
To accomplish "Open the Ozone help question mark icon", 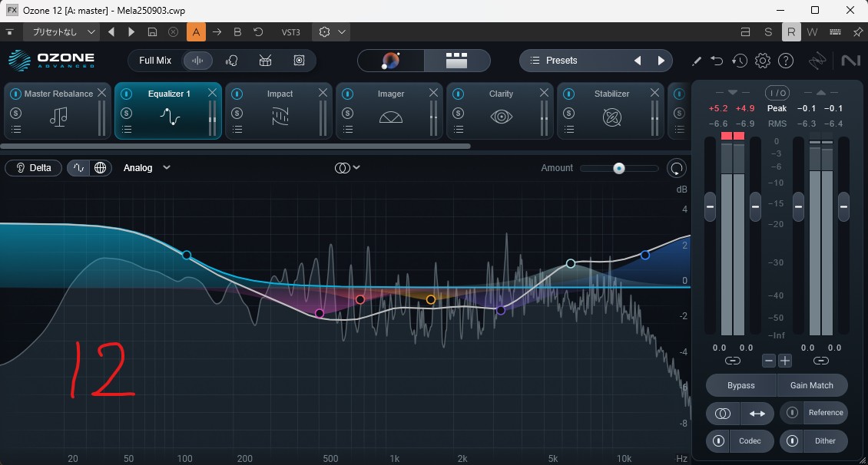I will pos(786,61).
